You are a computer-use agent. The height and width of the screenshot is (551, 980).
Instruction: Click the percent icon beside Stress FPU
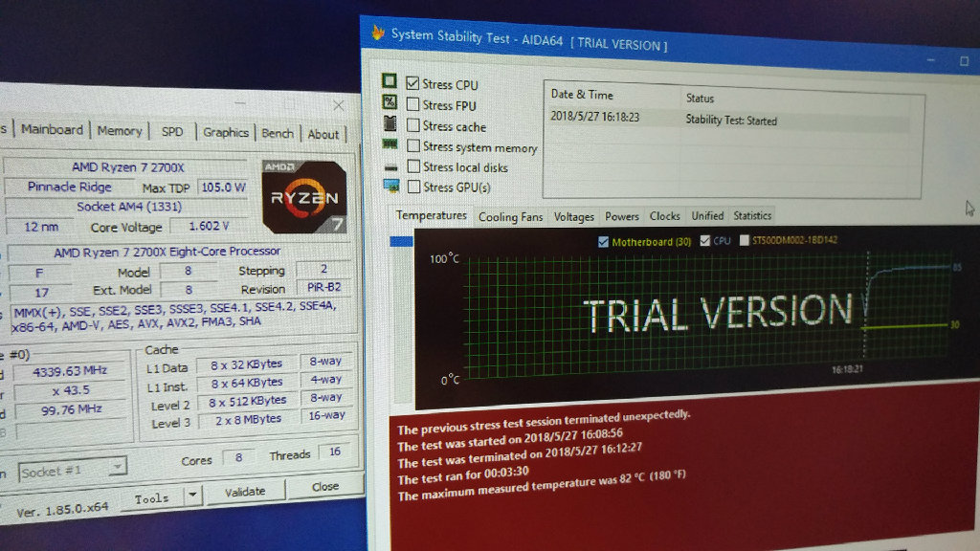click(x=390, y=101)
